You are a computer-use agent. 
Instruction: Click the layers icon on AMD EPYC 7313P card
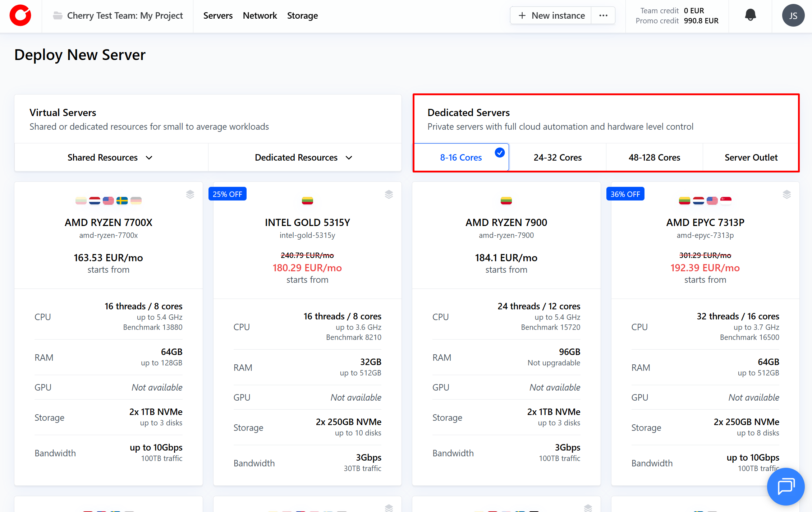click(787, 194)
